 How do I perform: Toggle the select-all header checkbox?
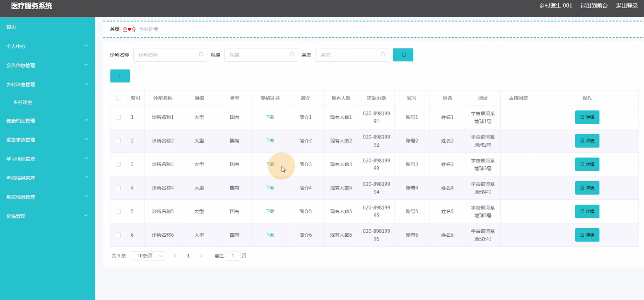tap(119, 98)
